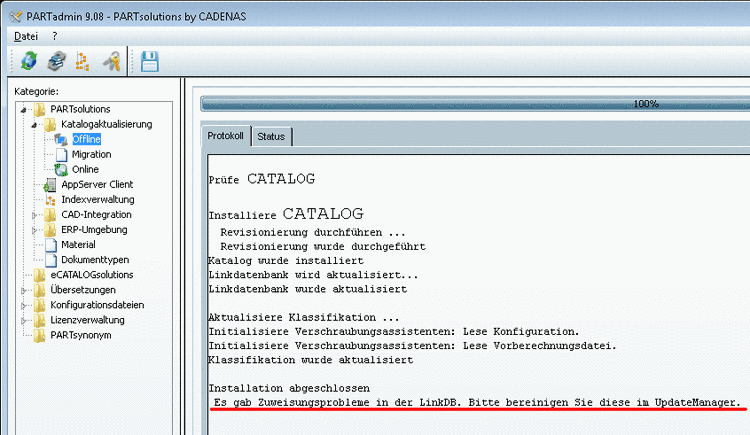This screenshot has width=750, height=435.
Task: Select the Lizenzverwaltung label
Action: pos(88,320)
